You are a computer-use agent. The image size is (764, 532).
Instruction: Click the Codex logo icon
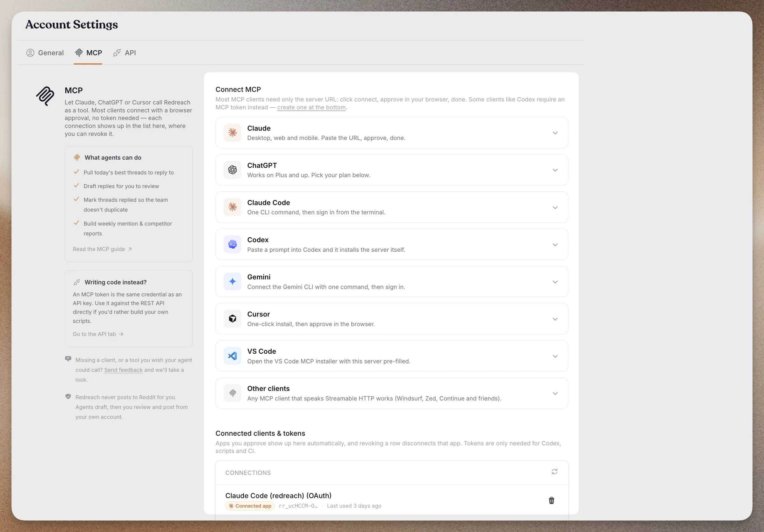[232, 244]
